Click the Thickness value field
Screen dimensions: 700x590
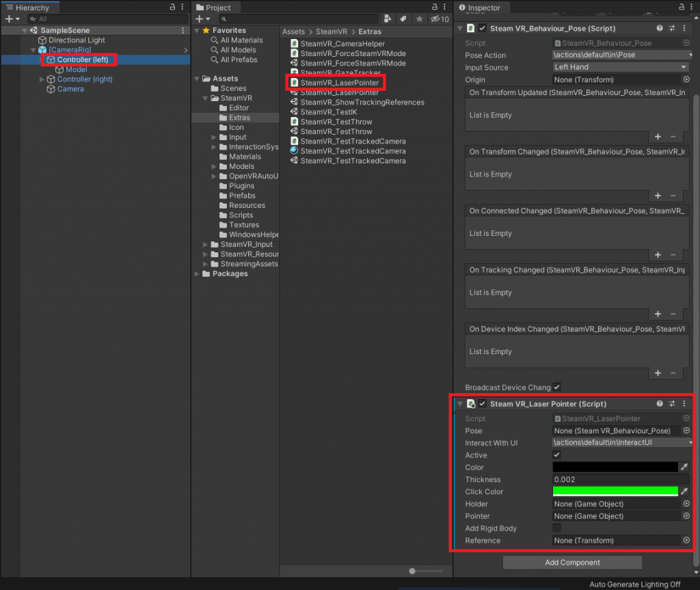tap(621, 479)
